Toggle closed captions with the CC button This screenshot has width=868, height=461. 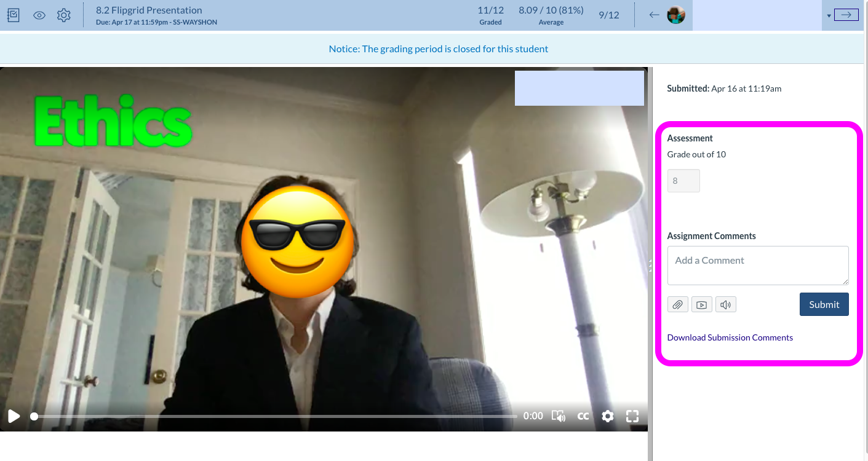(583, 416)
